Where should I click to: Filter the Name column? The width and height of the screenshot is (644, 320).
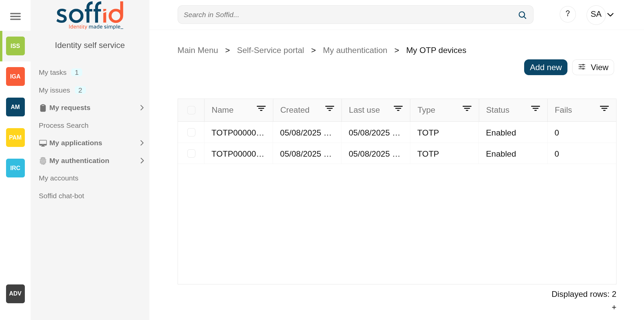point(261,108)
